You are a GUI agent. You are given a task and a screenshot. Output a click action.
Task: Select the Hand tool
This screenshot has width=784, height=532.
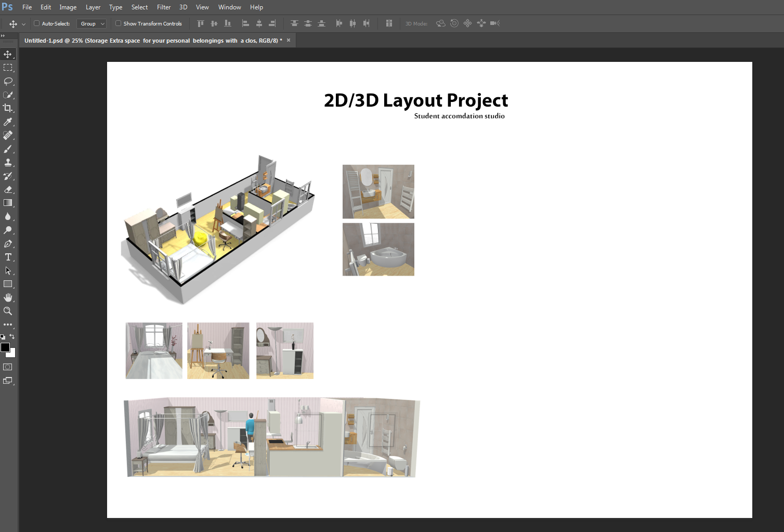pos(8,297)
